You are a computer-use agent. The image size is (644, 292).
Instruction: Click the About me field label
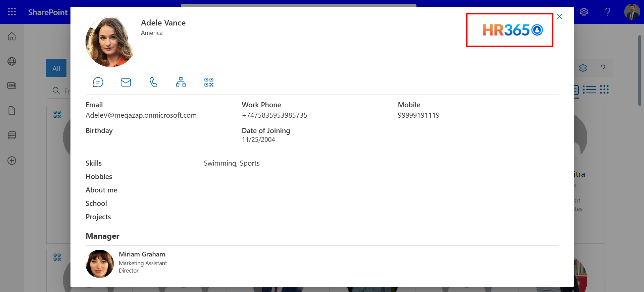click(x=101, y=190)
